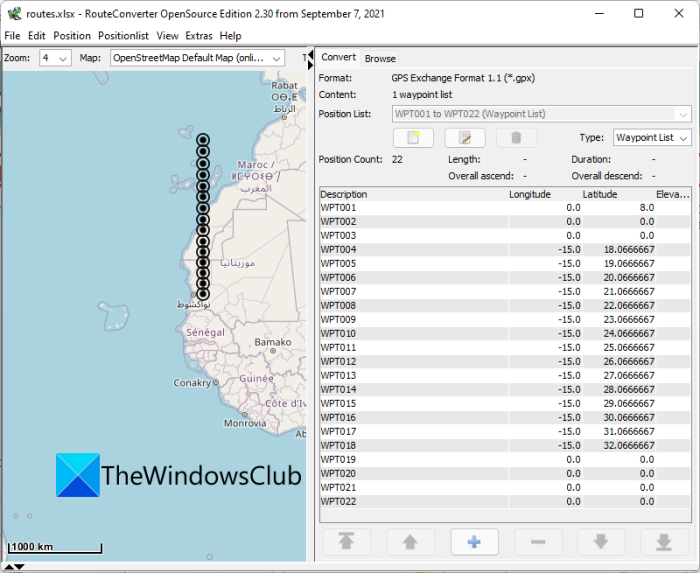Click the move down arrow button
700x573 pixels.
point(601,542)
